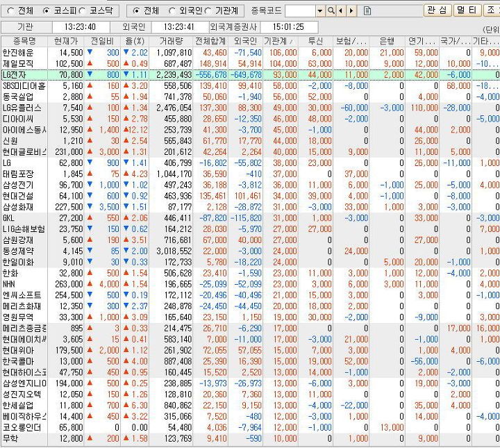Select the 무학 stock row
Viewport: 500px width, 448px height.
pyautogui.click(x=250, y=439)
